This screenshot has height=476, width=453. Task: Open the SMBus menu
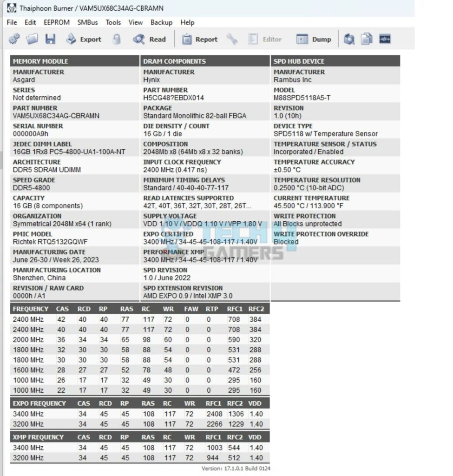coord(88,22)
